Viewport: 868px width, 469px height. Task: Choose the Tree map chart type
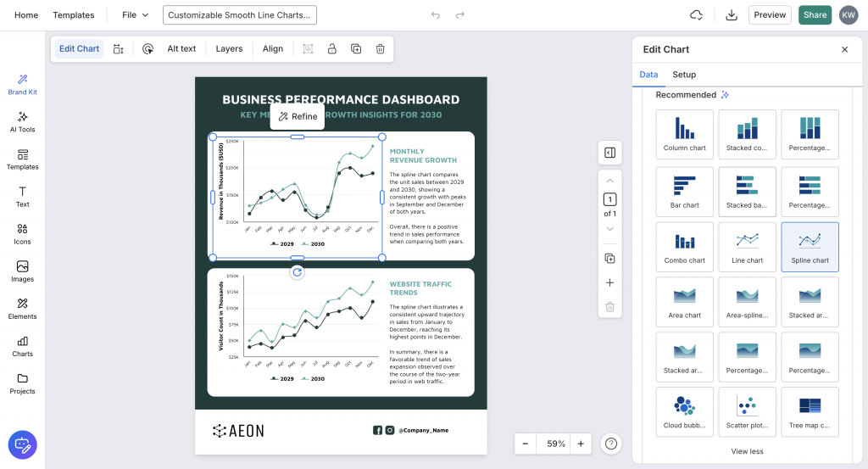[810, 412]
